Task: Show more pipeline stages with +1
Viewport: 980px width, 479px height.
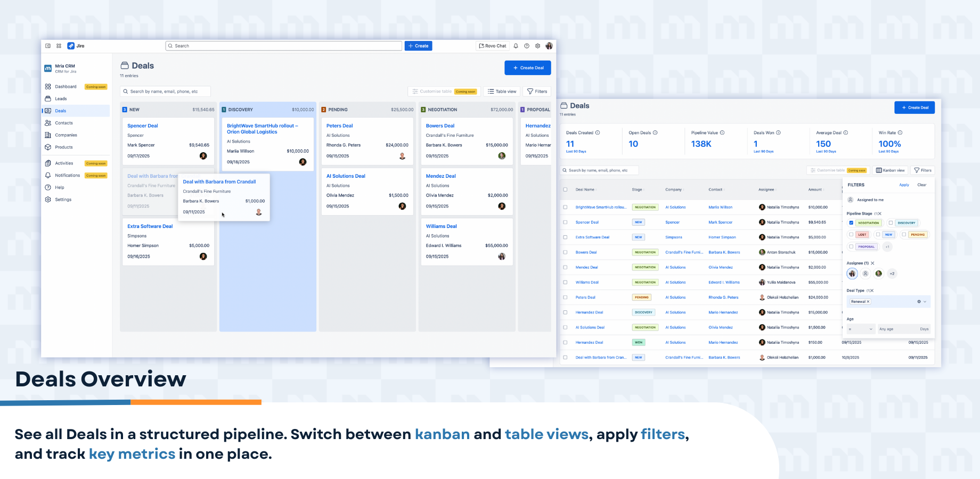Action: pos(887,247)
